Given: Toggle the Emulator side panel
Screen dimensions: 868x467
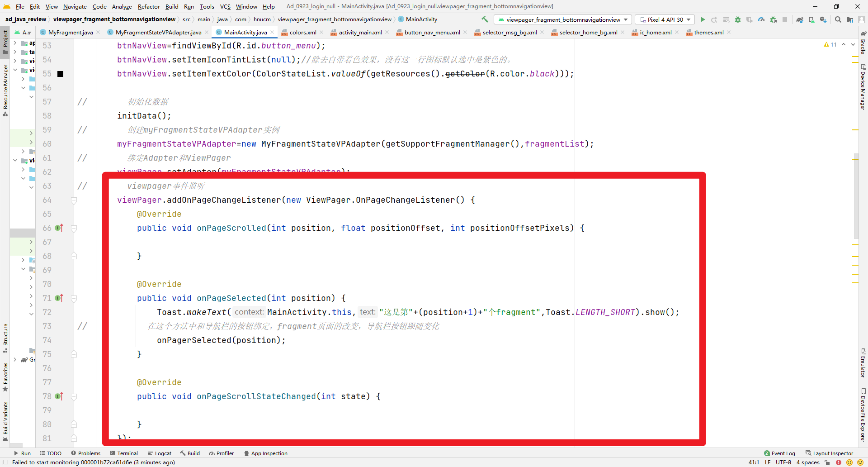Looking at the screenshot, I should (x=863, y=363).
